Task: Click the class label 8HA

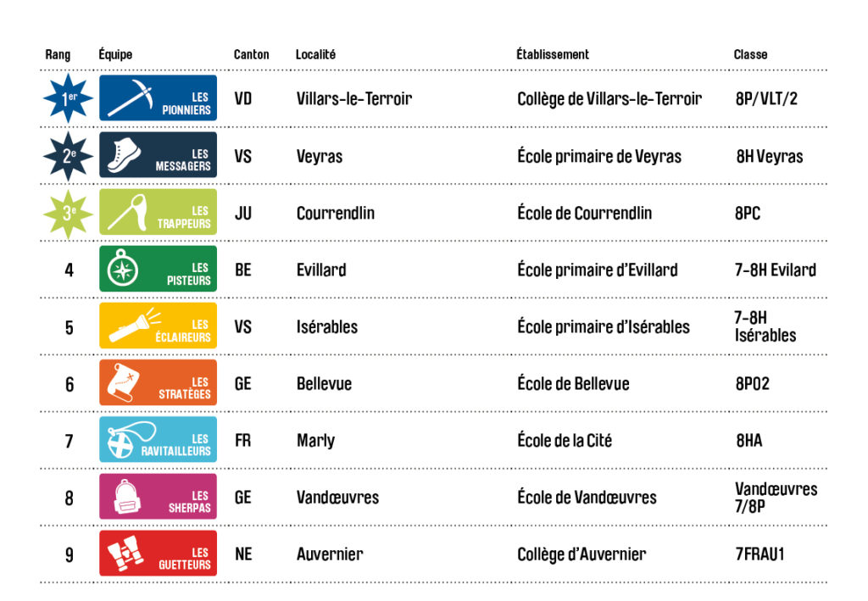Action: pos(748,441)
